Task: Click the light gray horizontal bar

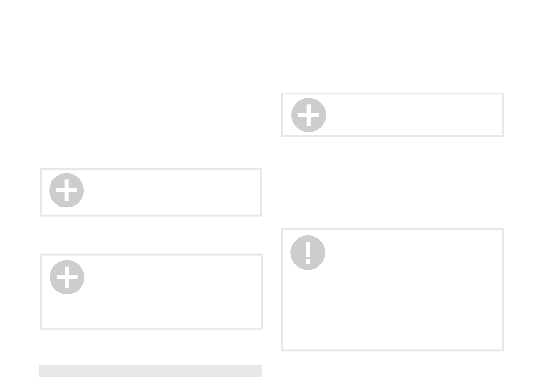Action: (151, 371)
